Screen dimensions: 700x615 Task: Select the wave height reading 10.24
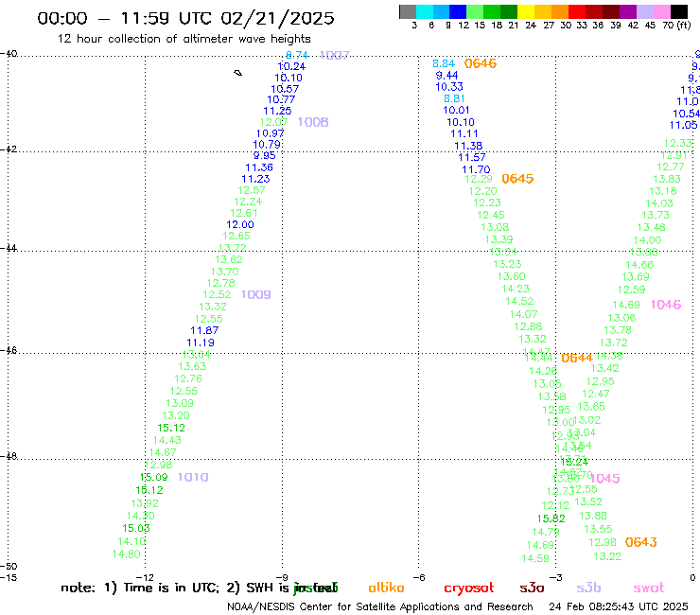coord(291,66)
